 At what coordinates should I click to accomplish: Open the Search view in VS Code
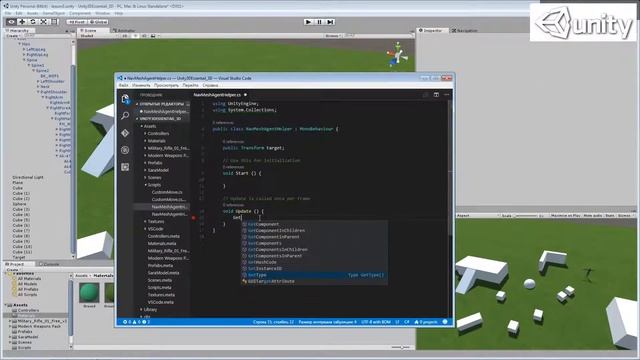125,116
